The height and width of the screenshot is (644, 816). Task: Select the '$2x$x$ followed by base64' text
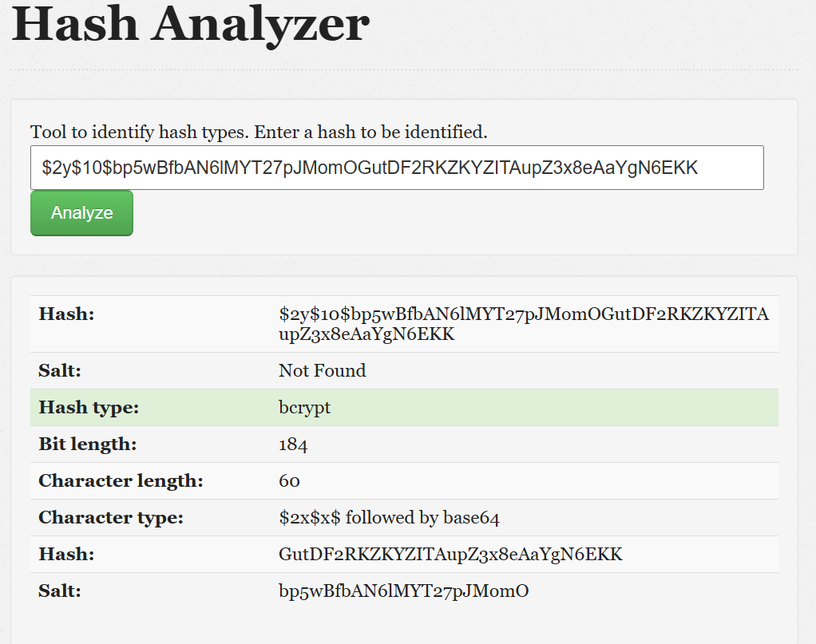click(x=389, y=517)
